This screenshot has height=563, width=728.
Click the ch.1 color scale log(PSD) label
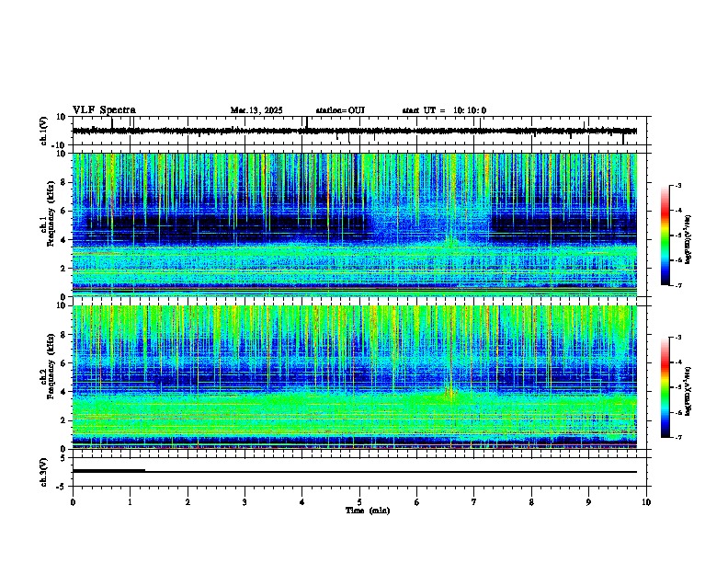(x=688, y=240)
